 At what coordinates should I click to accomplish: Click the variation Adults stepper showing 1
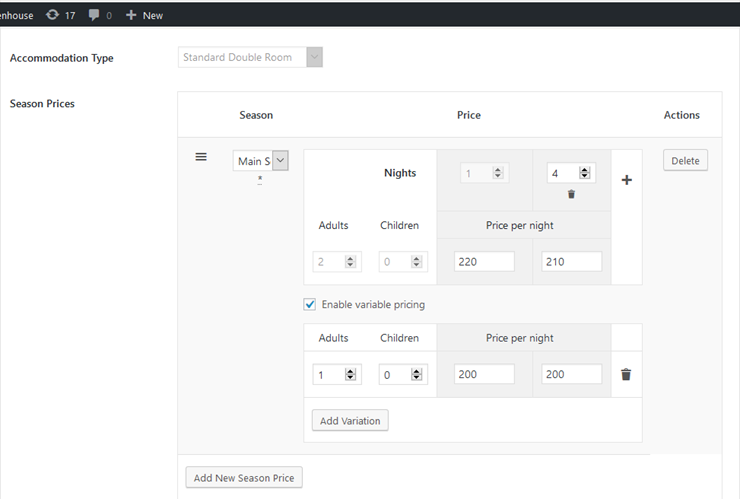point(337,374)
